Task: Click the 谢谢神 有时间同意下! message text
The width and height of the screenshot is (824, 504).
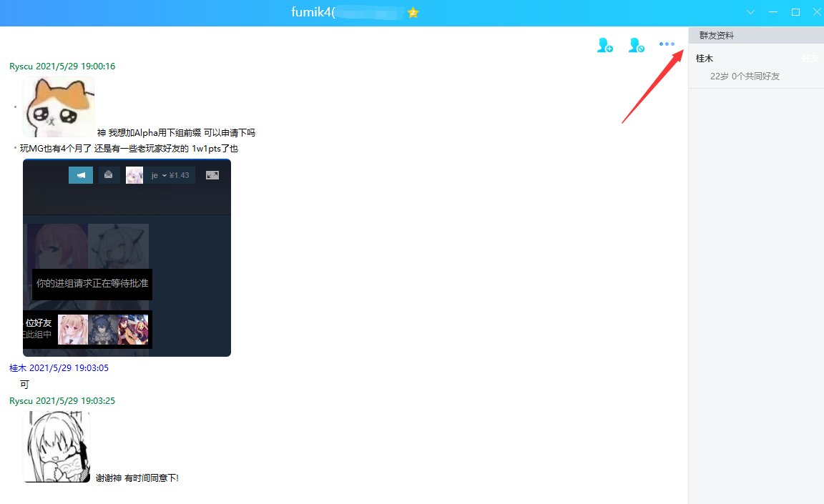Action: pyautogui.click(x=137, y=478)
